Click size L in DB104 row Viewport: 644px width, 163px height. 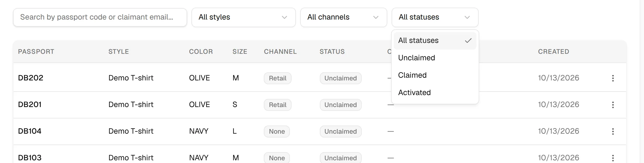coord(235,131)
